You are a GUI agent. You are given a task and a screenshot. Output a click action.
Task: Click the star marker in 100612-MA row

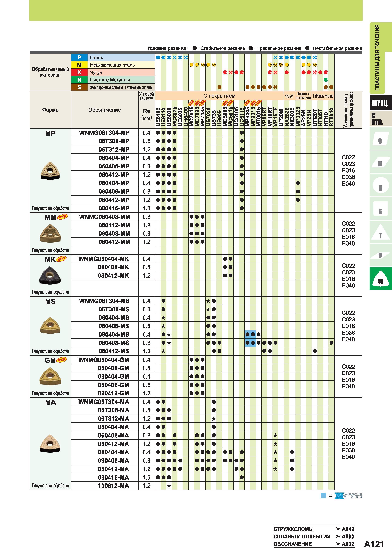(x=169, y=486)
